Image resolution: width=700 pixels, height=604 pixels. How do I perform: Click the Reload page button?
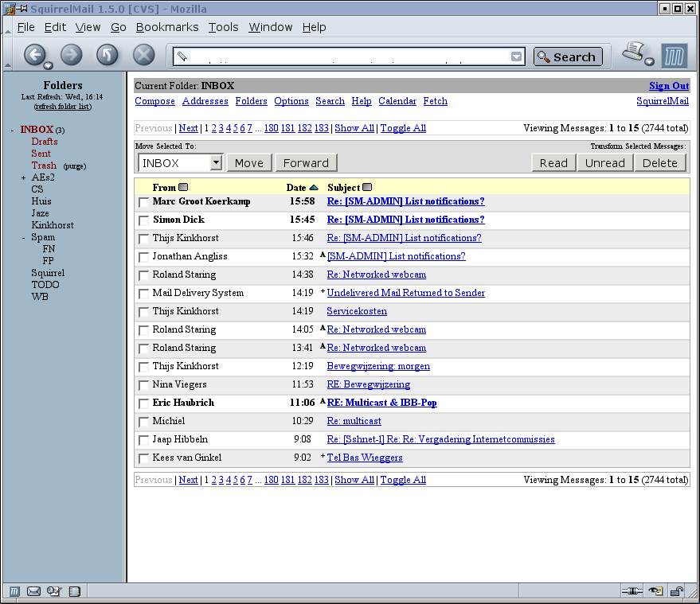[108, 55]
